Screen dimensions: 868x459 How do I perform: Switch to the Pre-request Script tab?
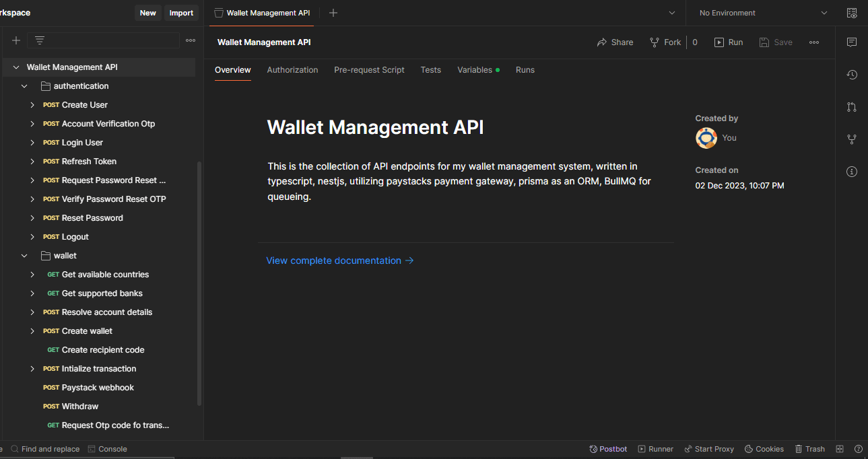(x=369, y=70)
